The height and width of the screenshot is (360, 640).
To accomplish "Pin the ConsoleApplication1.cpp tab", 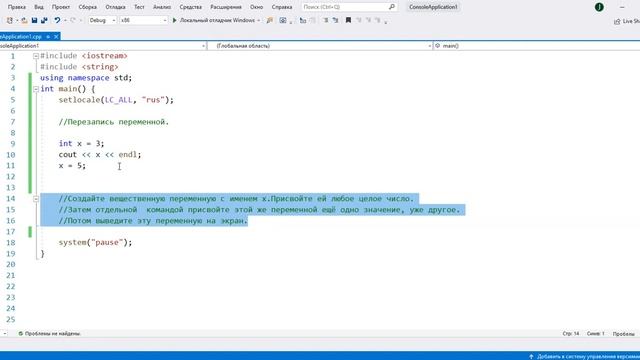I will click(x=48, y=37).
